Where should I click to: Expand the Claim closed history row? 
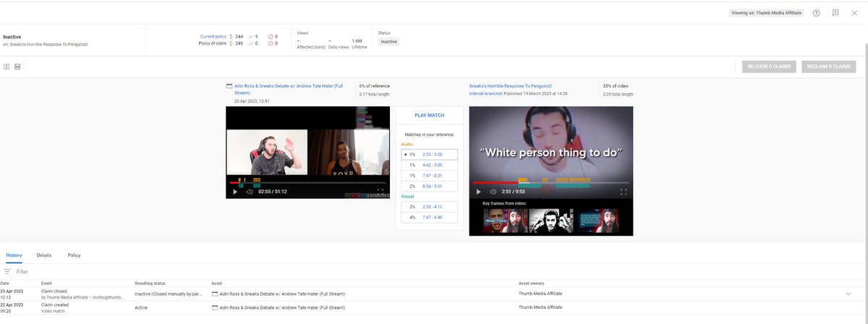coord(848,294)
